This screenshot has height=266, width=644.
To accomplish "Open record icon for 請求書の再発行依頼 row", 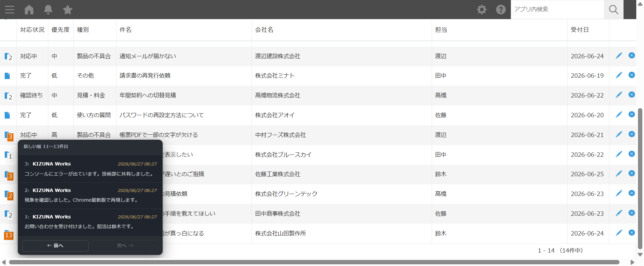I will tap(7, 76).
